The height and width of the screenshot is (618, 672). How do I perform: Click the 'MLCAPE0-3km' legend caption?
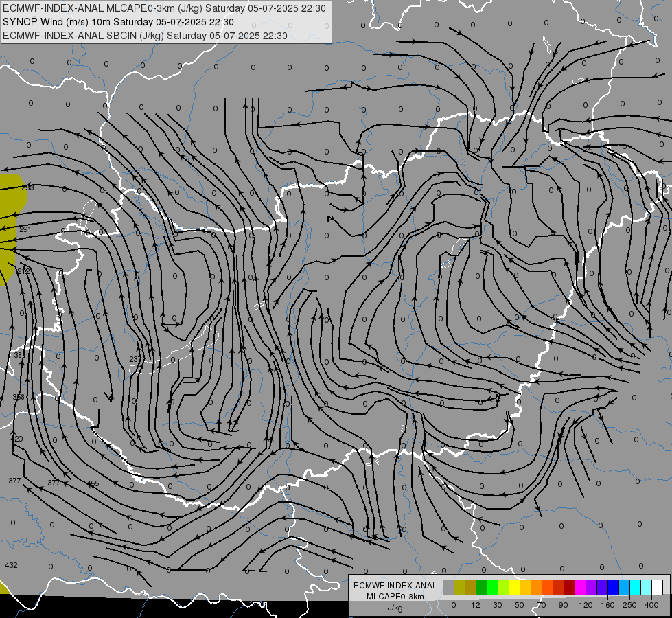(395, 597)
